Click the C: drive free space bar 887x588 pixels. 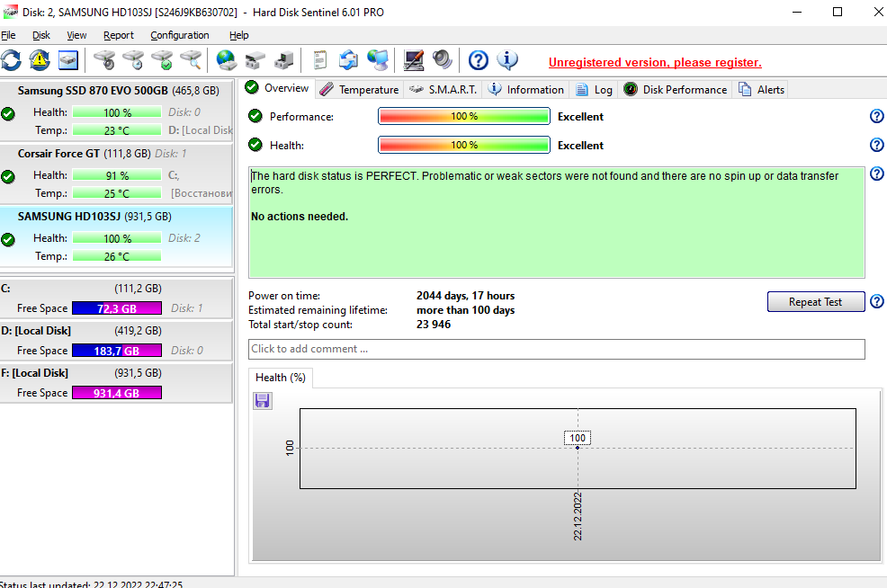coord(116,308)
